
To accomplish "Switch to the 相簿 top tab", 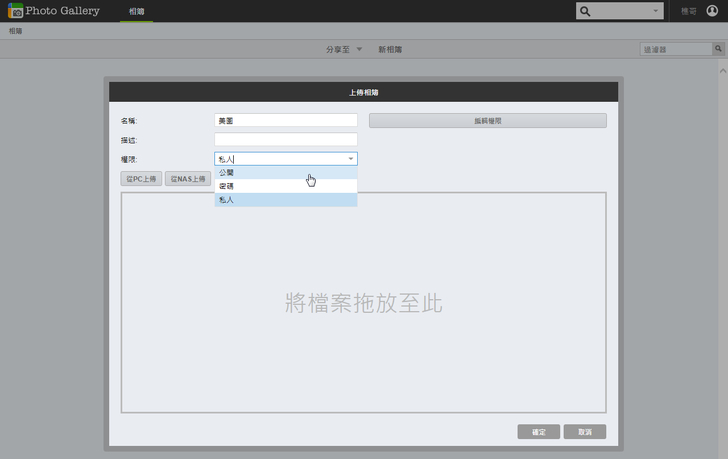I will pyautogui.click(x=136, y=11).
